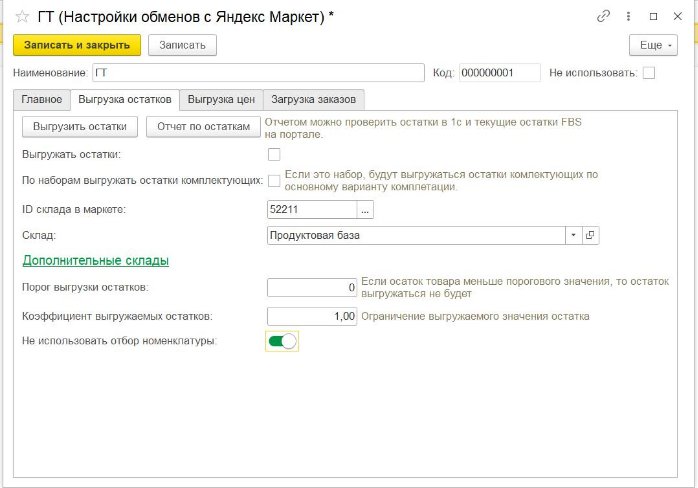
Task: Go to the Загрузка заказов tab
Action: click(315, 99)
